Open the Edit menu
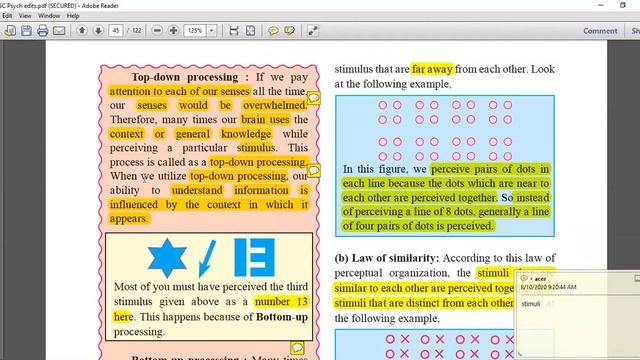Viewport: 640px width, 360px height. click(7, 16)
